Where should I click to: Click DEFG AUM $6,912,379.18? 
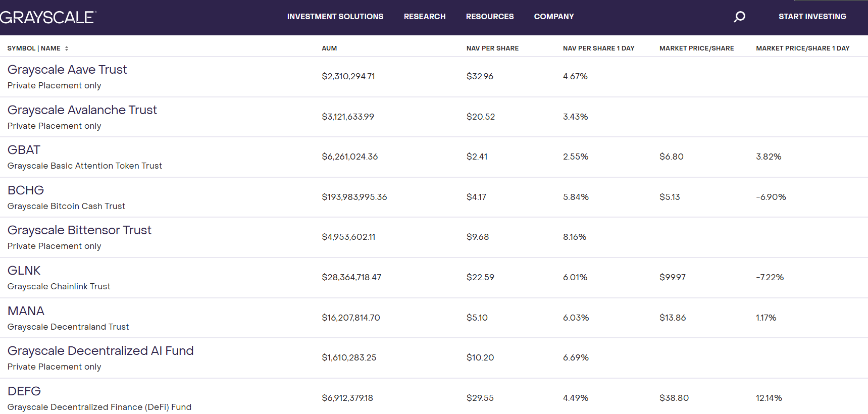click(347, 398)
